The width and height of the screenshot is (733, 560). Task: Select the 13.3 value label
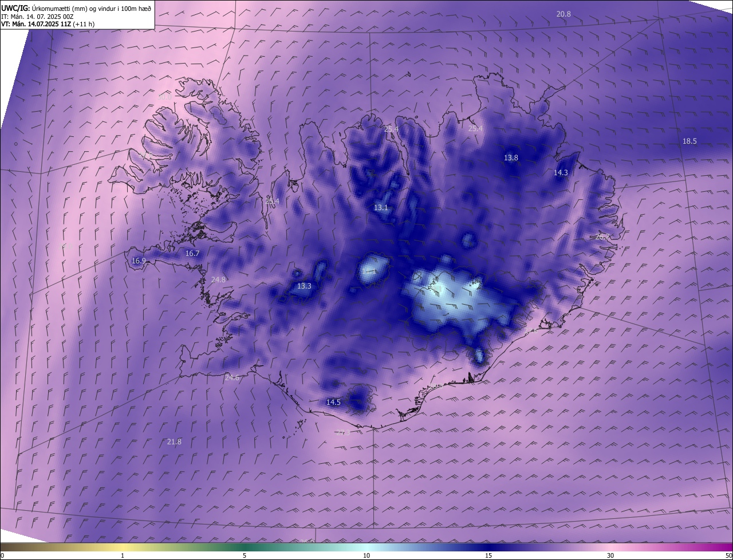click(304, 286)
